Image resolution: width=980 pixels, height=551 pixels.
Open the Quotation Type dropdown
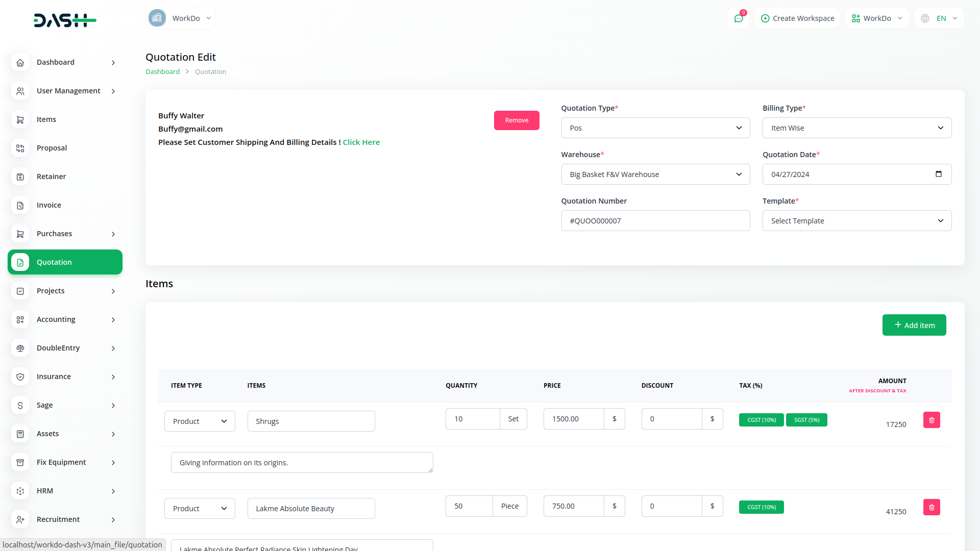655,128
